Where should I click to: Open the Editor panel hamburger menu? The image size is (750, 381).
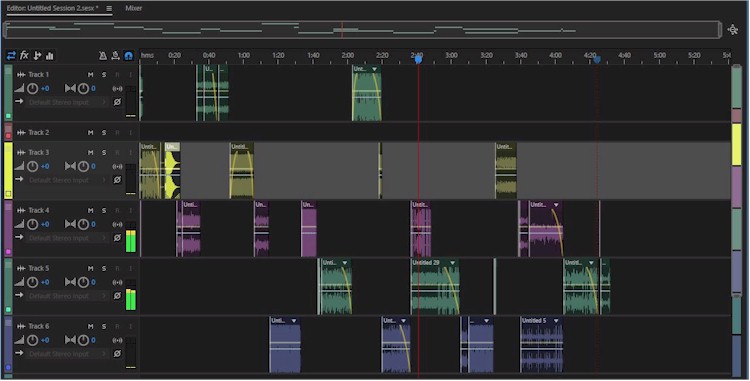109,9
